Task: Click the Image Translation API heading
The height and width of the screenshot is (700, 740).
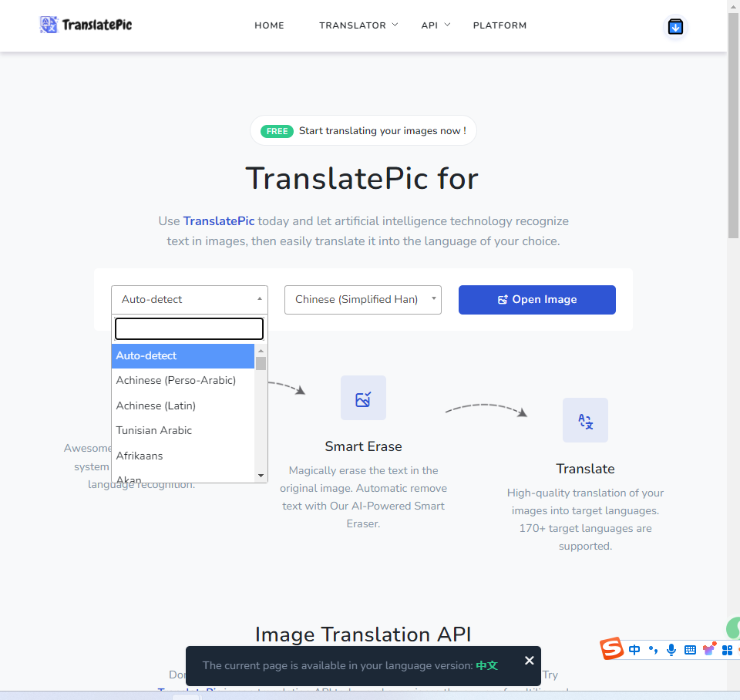Action: tap(363, 634)
